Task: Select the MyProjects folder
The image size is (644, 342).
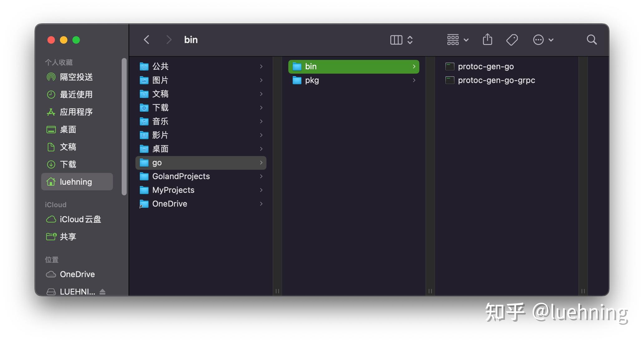Action: (201, 190)
